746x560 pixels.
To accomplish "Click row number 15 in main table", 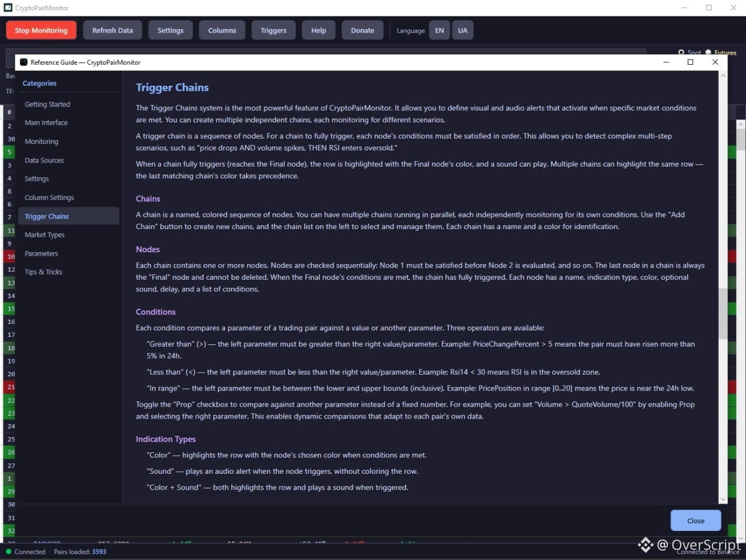I will [10, 309].
